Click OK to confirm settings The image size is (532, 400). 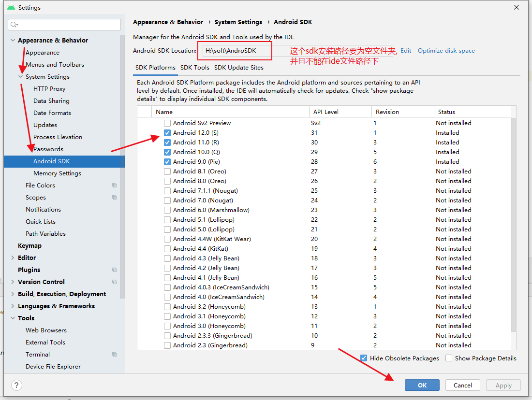(422, 385)
